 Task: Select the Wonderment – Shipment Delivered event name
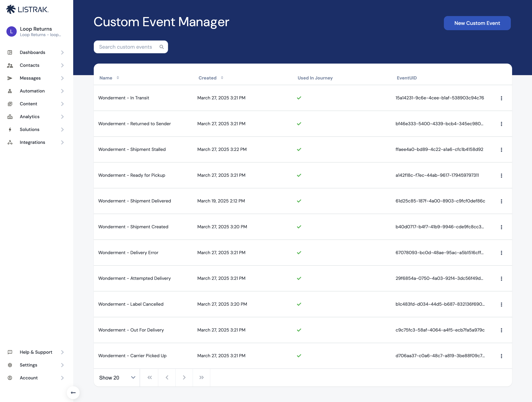[134, 201]
